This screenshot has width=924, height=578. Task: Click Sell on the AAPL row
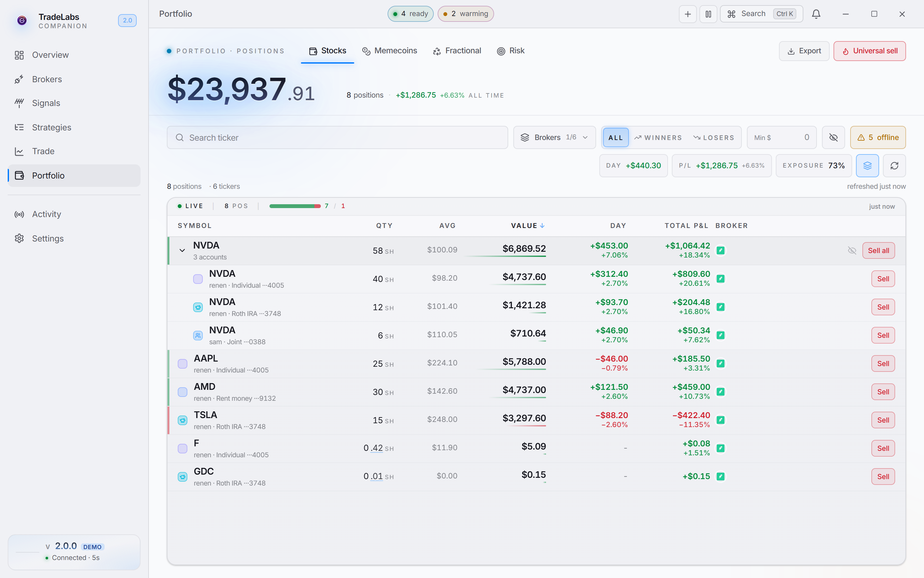pos(883,363)
